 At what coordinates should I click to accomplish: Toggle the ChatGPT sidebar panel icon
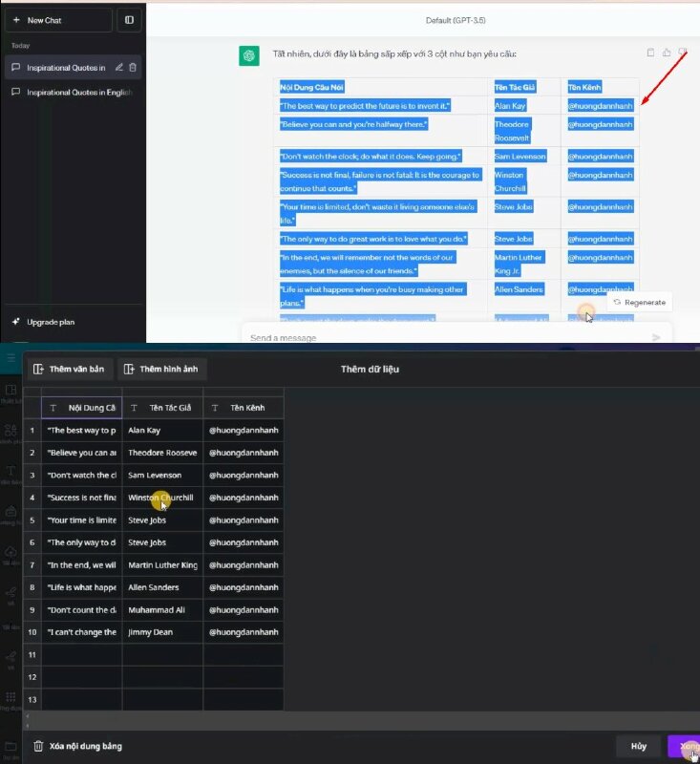(129, 19)
